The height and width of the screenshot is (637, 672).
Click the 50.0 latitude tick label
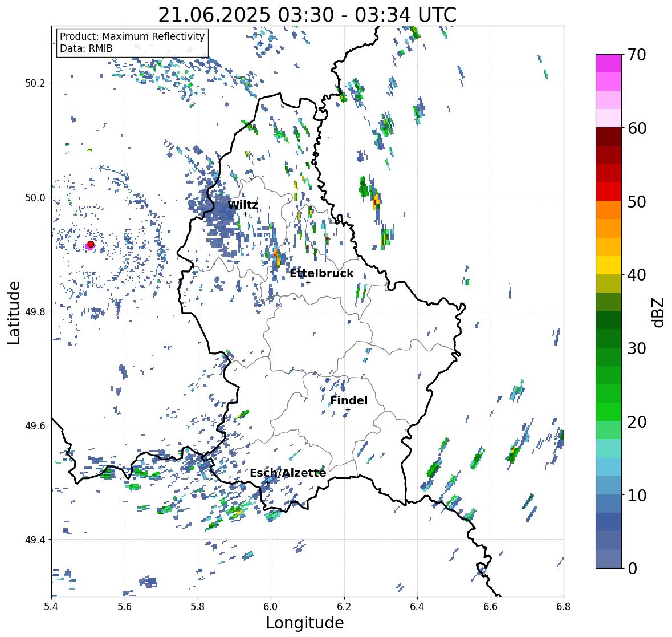(35, 198)
